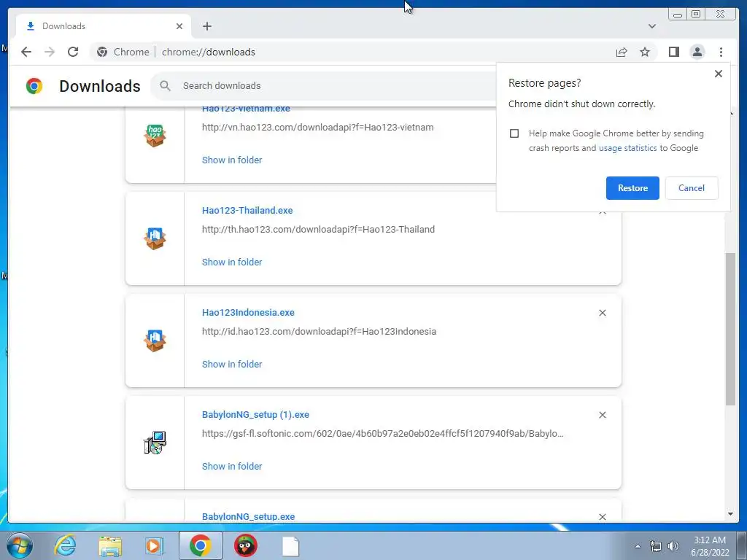Open Windows Media Player from taskbar
This screenshot has width=747, height=560.
coord(155,545)
